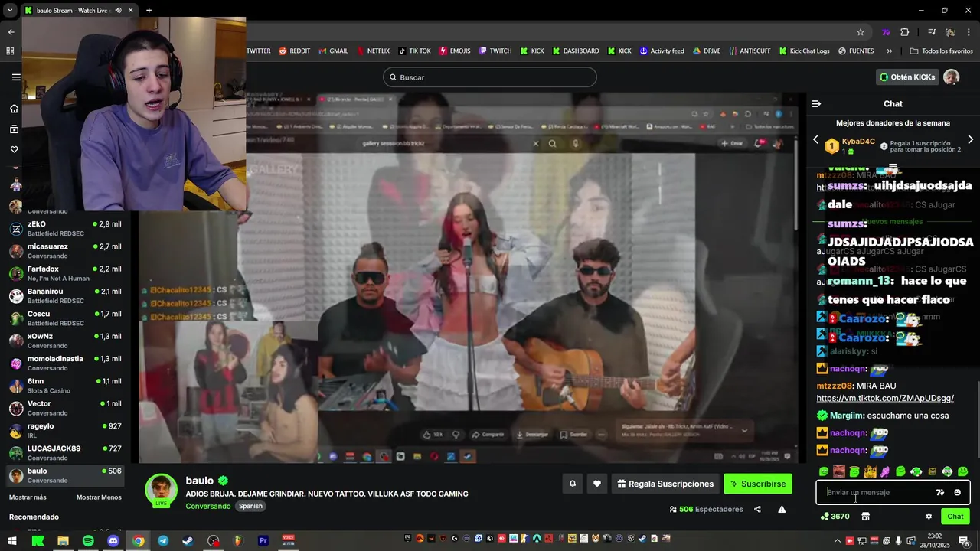
Task: Collapse list with Mostrar Menos
Action: pyautogui.click(x=99, y=497)
